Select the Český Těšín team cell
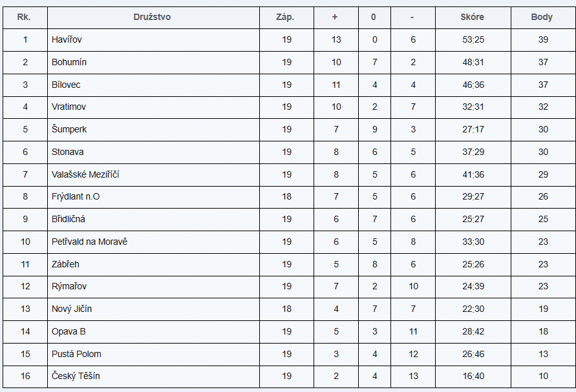This screenshot has height=392, width=576. [76, 376]
